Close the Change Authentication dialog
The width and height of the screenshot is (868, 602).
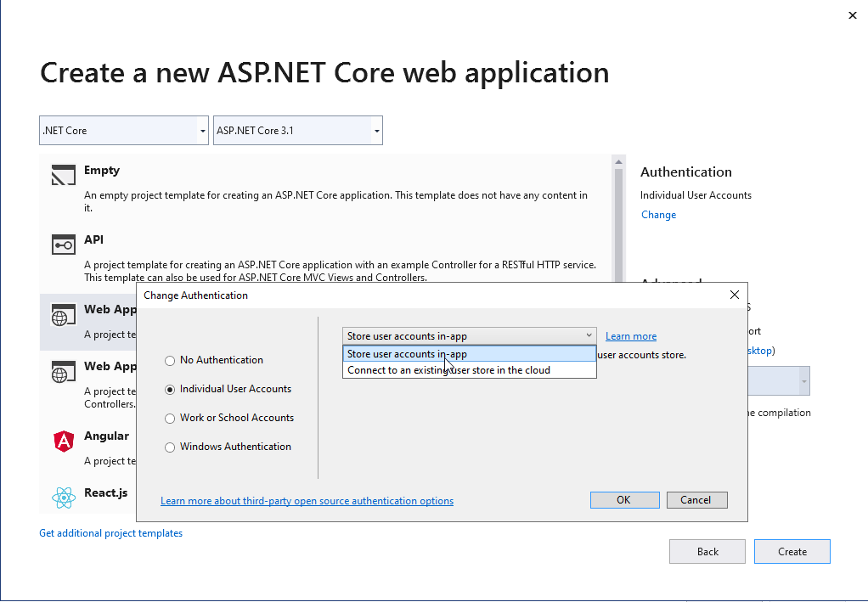tap(735, 295)
